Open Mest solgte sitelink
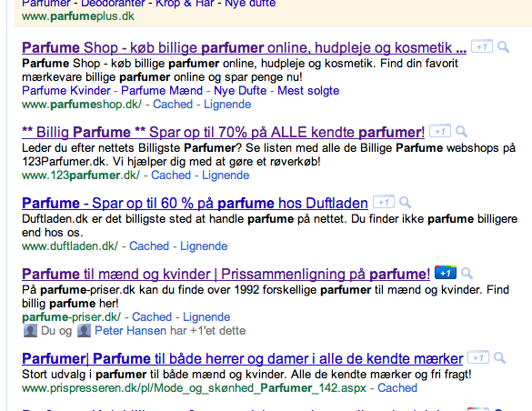 click(308, 91)
